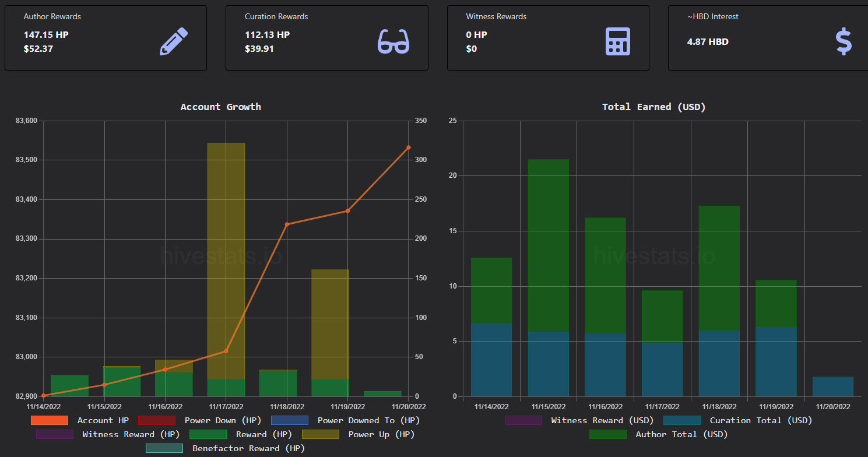Click the 11/14/2022 Reward bar in Account Growth
This screenshot has height=457, width=868.
tap(70, 386)
